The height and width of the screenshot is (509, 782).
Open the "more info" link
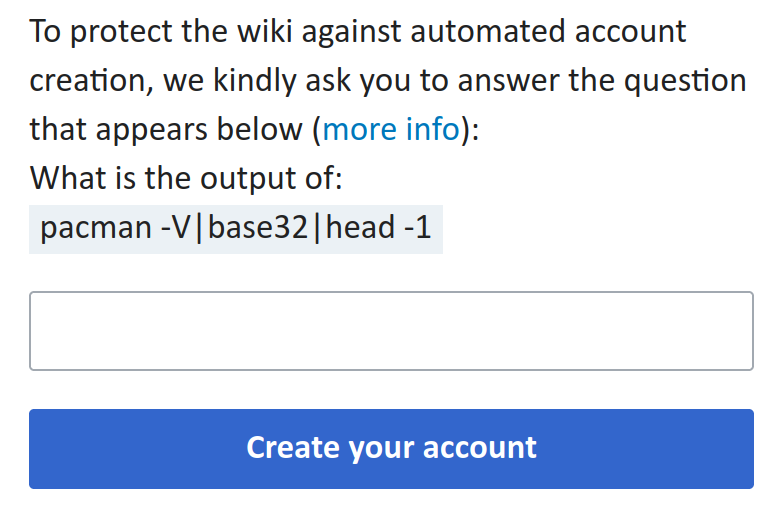(x=390, y=129)
